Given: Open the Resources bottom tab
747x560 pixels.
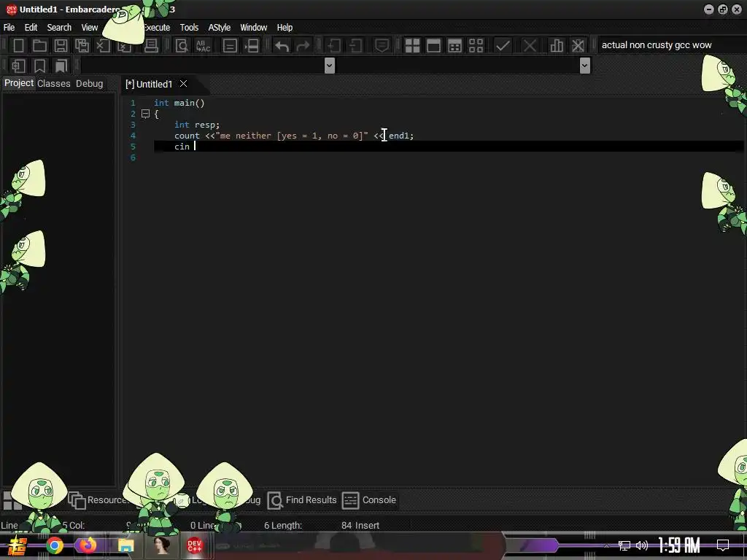Looking at the screenshot, I should click(x=98, y=500).
